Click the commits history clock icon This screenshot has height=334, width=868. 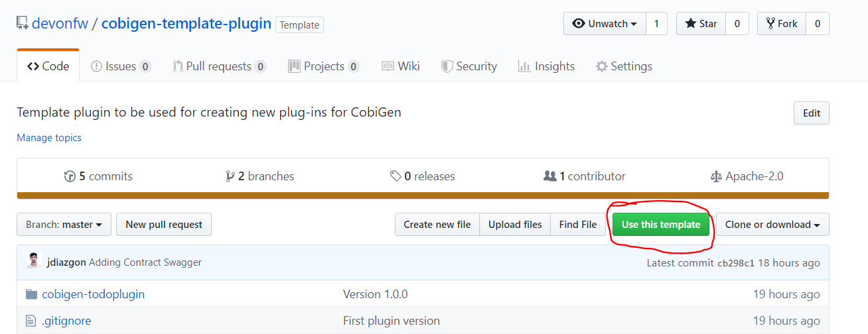(x=70, y=176)
